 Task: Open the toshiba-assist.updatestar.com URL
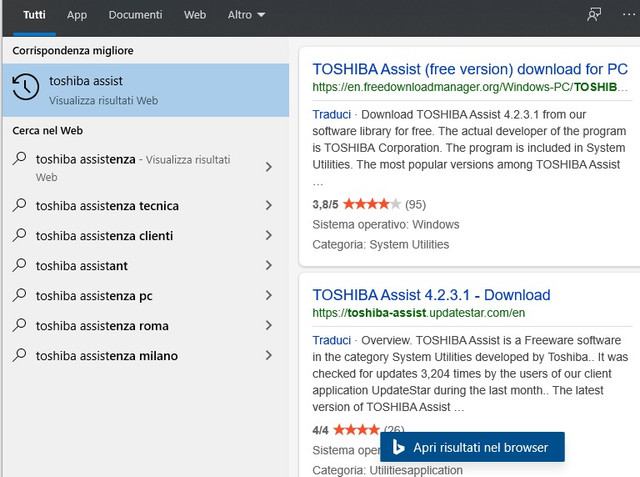419,313
